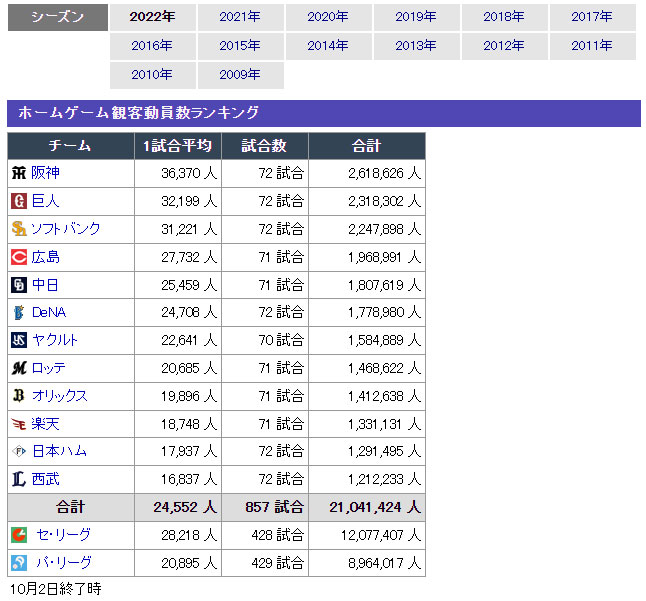Show the 2010年 season attendance
Viewport: 646px width, 601px height.
152,75
